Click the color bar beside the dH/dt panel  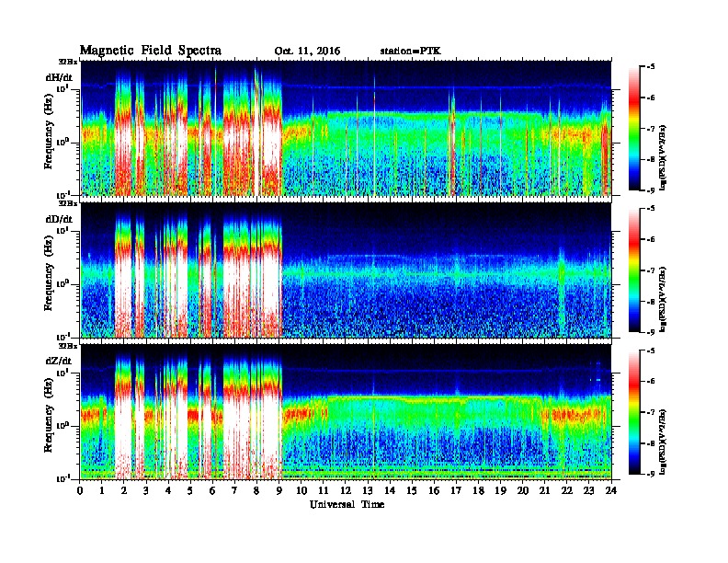tap(634, 128)
